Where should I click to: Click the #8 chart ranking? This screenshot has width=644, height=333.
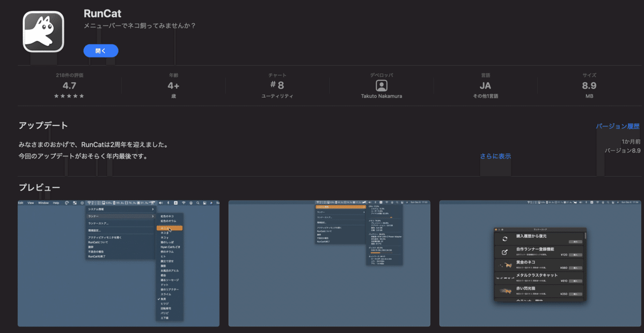click(277, 85)
